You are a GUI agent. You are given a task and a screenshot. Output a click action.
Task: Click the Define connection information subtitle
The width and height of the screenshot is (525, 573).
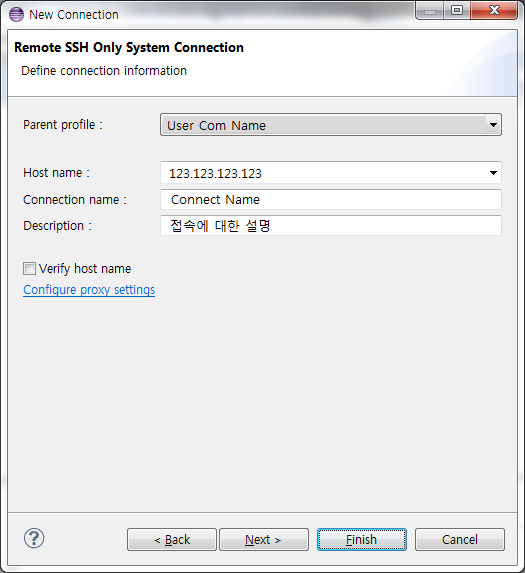pyautogui.click(x=104, y=71)
